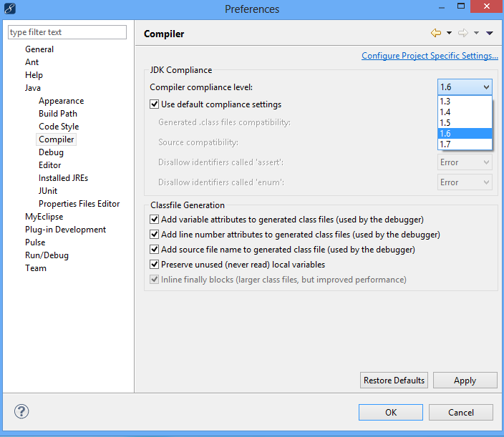
Task: Toggle Add variable attributes checkbox
Action: click(155, 220)
